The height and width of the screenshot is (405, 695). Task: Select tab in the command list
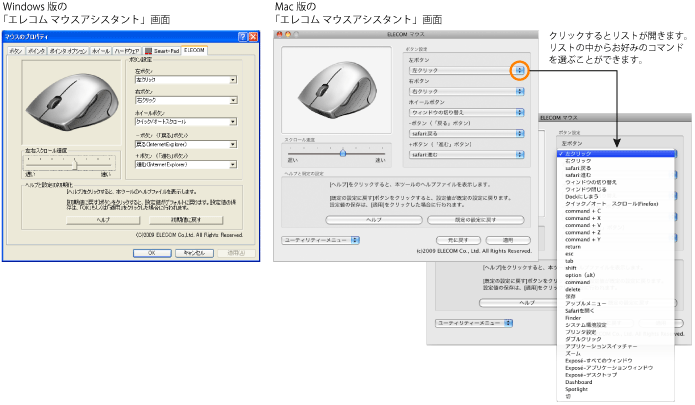[x=616, y=261]
